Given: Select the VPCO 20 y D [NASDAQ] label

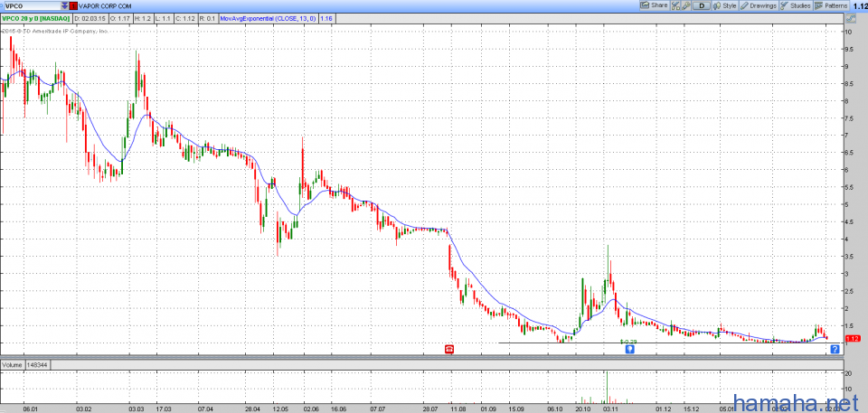Looking at the screenshot, I should 35,18.
